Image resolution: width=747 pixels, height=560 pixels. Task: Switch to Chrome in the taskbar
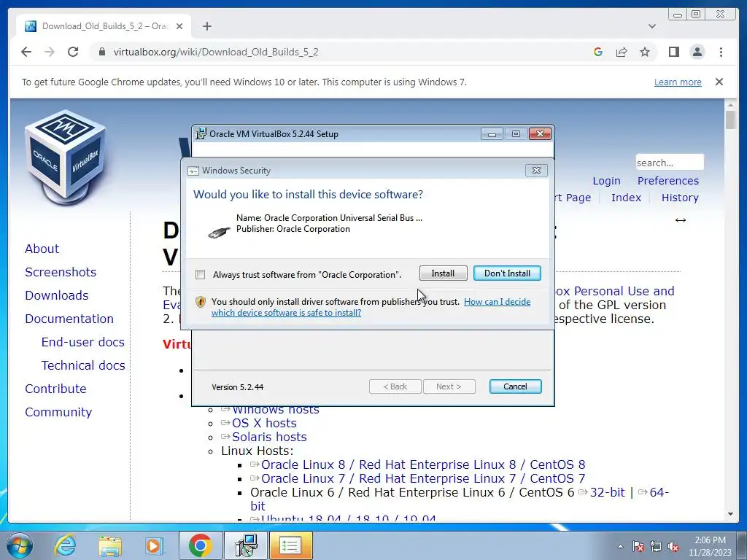[x=200, y=545]
